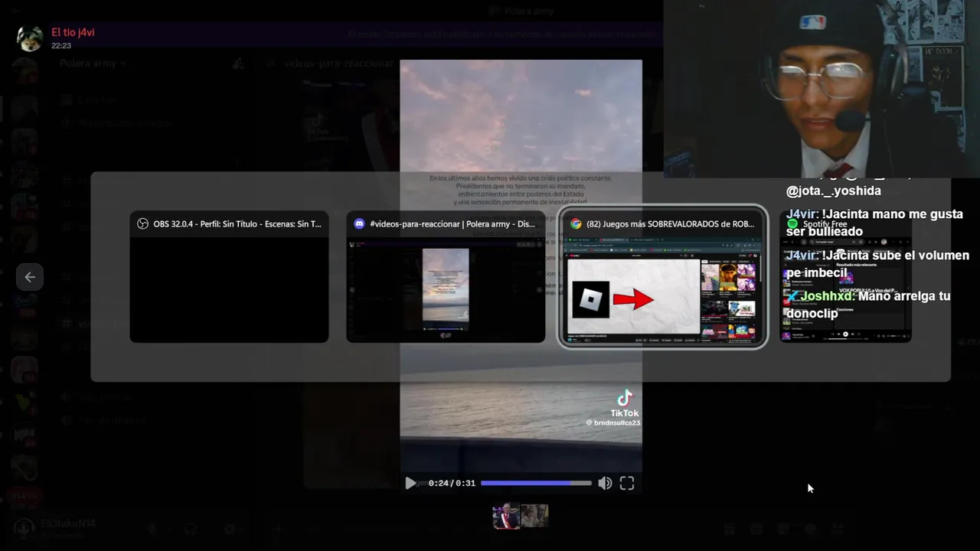This screenshot has height=551, width=980.
Task: Click the Spotify logo icon in switcher
Action: pyautogui.click(x=792, y=224)
